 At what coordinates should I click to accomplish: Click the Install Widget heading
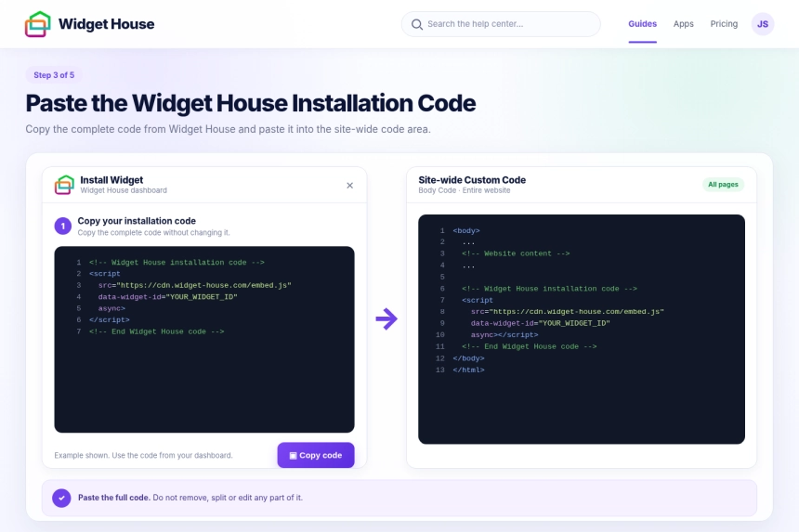[111, 180]
